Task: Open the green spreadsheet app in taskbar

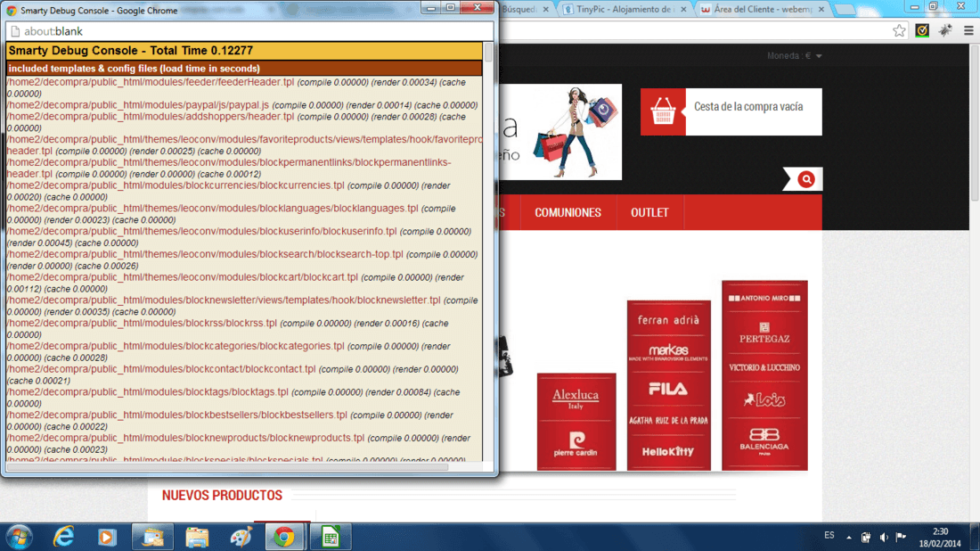Action: 330,538
